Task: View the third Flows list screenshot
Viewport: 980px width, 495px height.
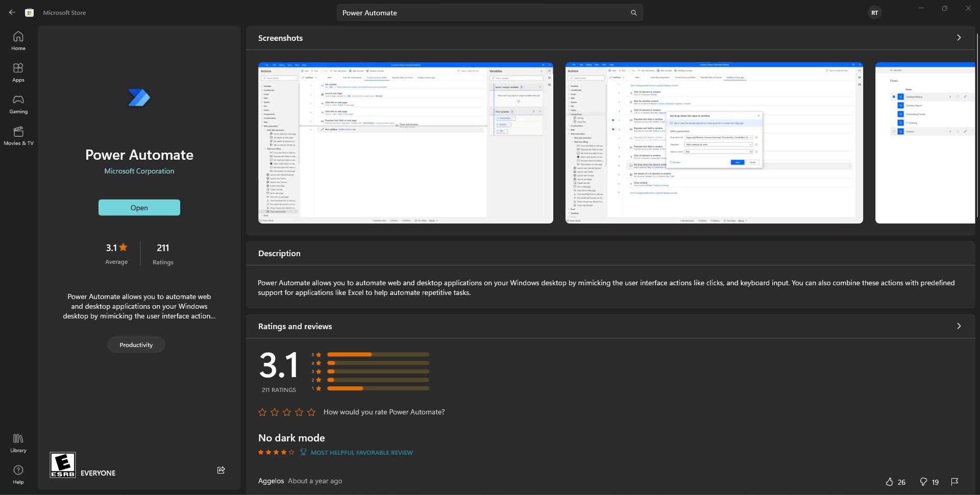Action: (x=925, y=143)
